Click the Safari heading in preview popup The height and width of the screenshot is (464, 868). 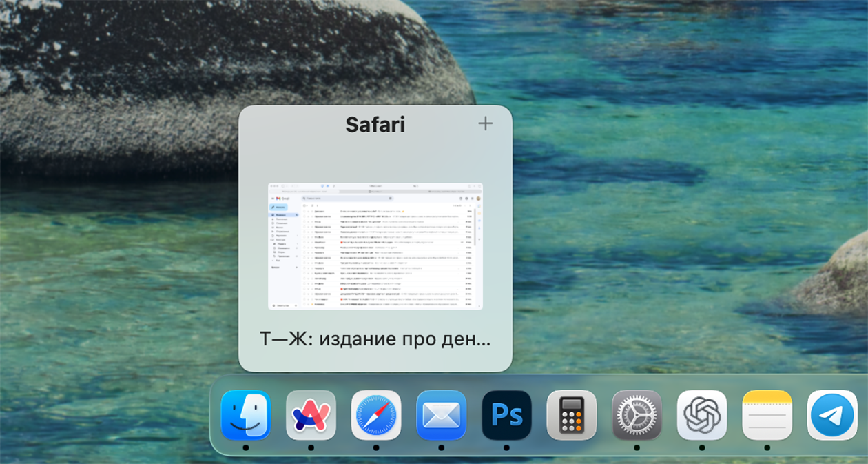click(375, 124)
